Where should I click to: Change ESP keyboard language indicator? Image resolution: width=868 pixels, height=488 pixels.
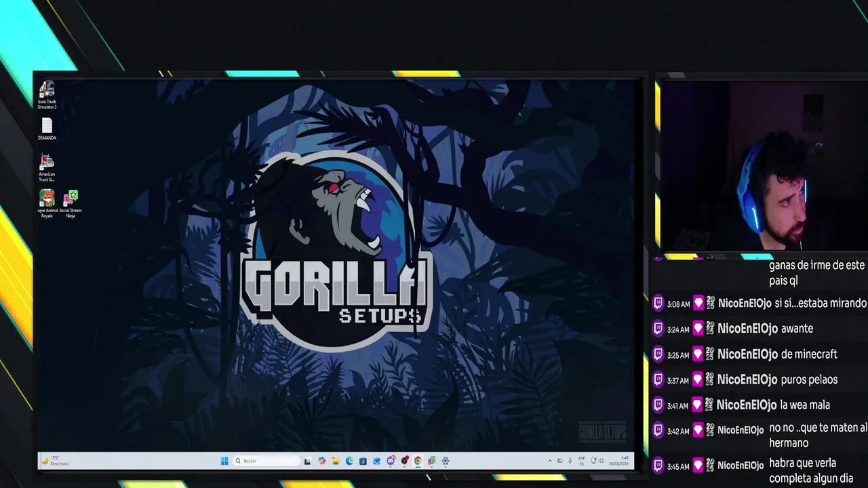pos(581,461)
